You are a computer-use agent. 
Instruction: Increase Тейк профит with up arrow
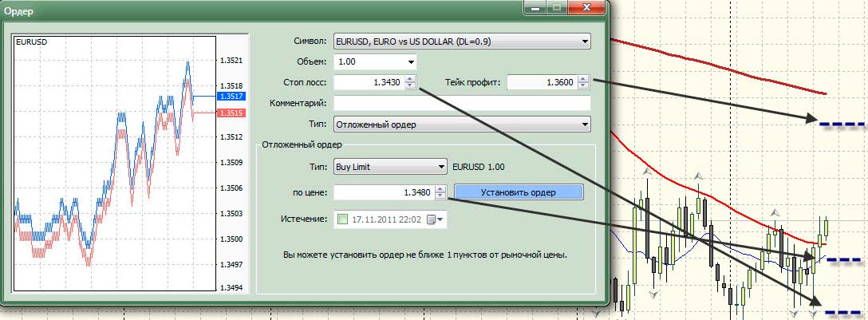[583, 79]
